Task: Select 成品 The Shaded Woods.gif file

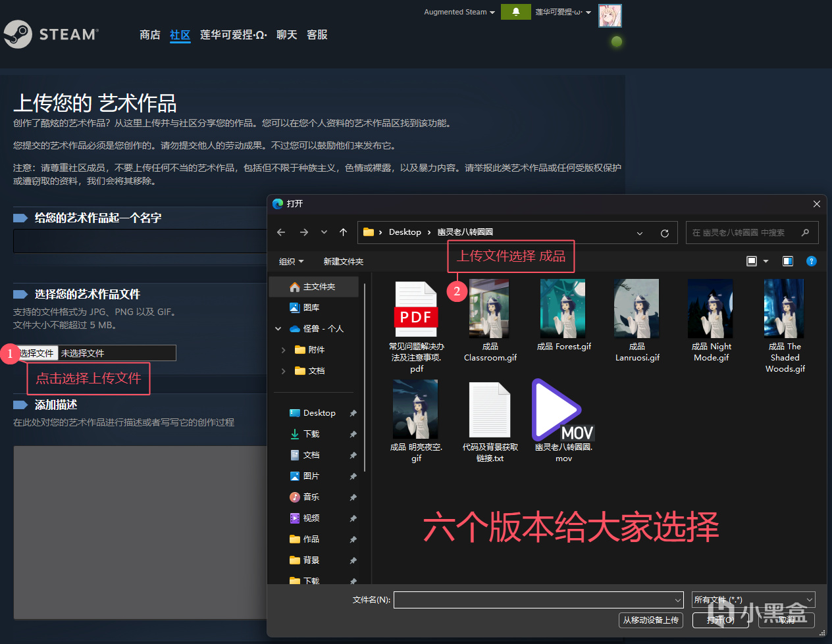Action: pos(785,327)
